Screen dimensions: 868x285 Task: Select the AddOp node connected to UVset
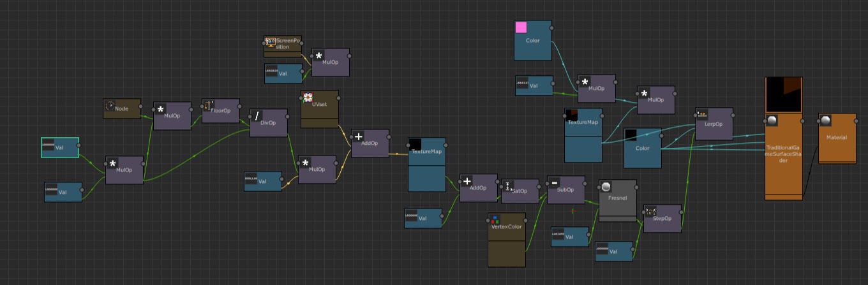pos(370,143)
